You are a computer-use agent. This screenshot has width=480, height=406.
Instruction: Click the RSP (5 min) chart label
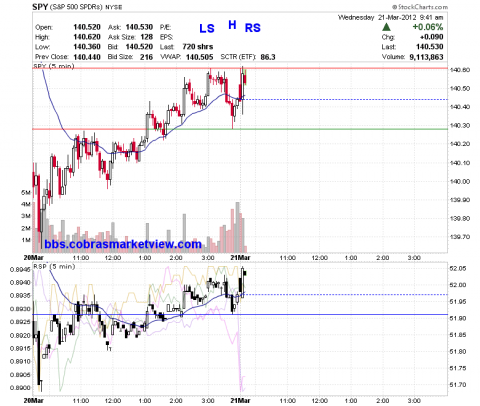click(x=54, y=267)
